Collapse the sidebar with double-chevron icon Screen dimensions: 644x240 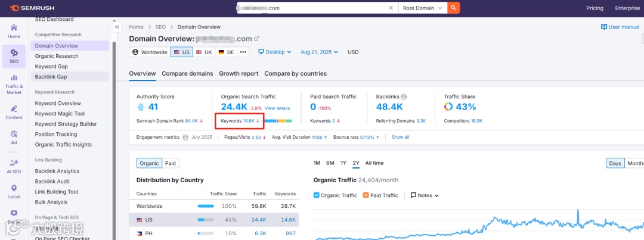(x=117, y=27)
